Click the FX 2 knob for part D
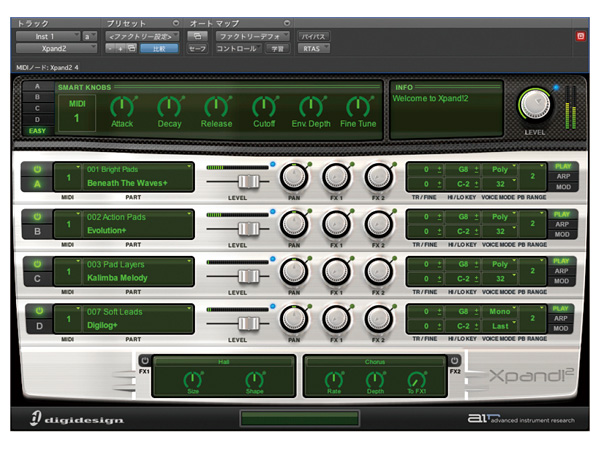The width and height of the screenshot is (600, 450). [x=378, y=320]
